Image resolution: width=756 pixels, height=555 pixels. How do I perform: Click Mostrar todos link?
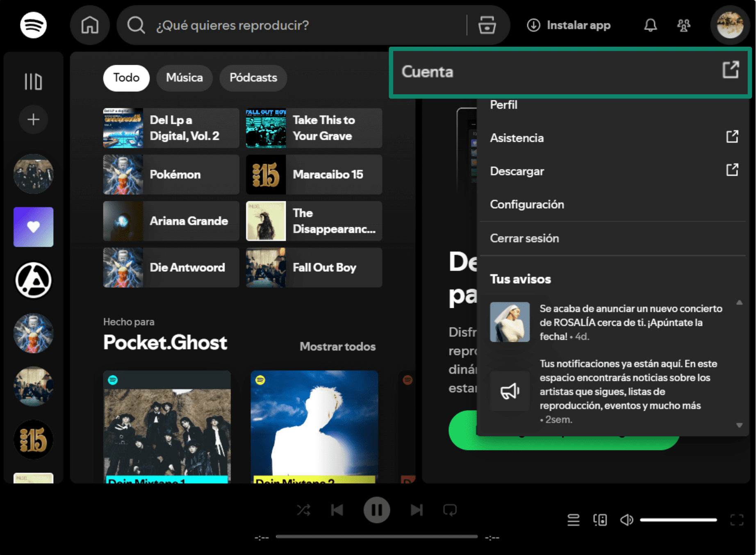(337, 346)
